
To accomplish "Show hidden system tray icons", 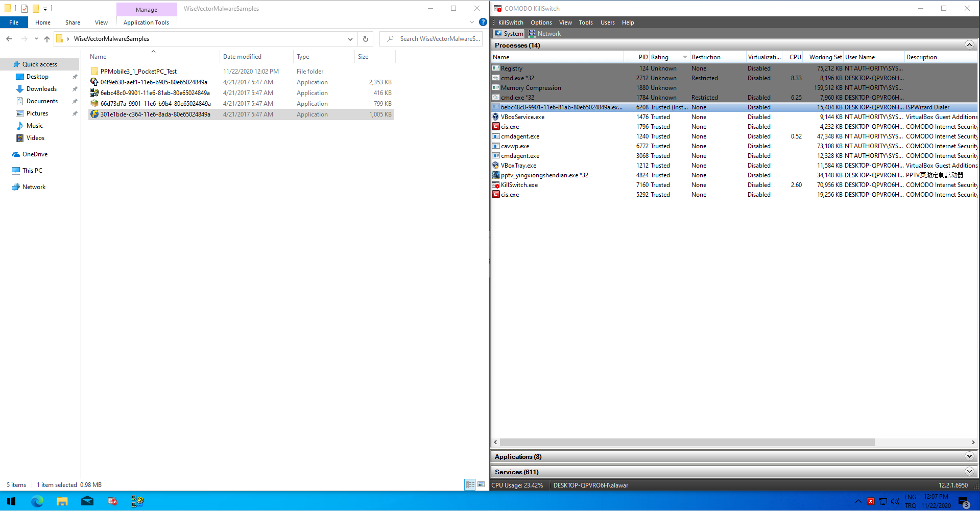I will [x=858, y=501].
